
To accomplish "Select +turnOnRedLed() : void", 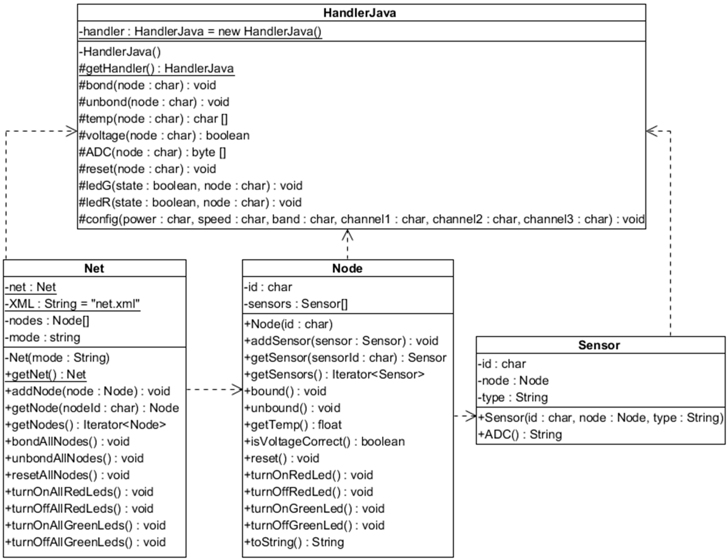I will (309, 475).
